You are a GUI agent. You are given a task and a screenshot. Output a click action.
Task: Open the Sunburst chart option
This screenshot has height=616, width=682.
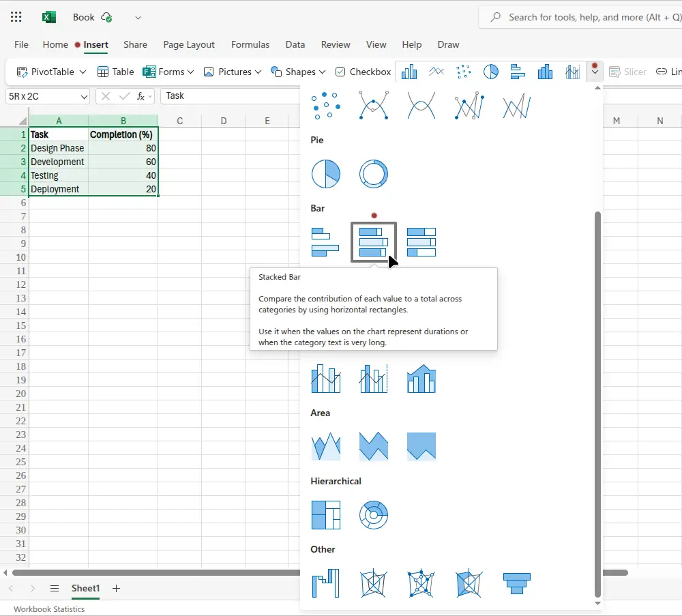(x=374, y=514)
